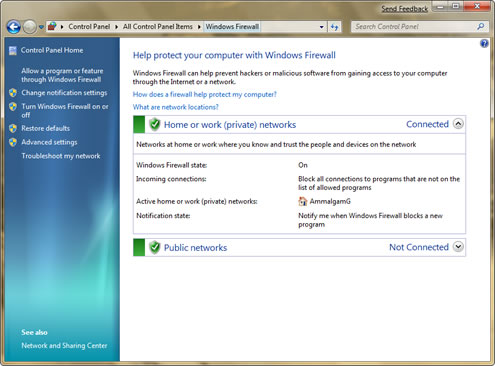Click the Not Connected status text
495x366 pixels.
pos(419,247)
